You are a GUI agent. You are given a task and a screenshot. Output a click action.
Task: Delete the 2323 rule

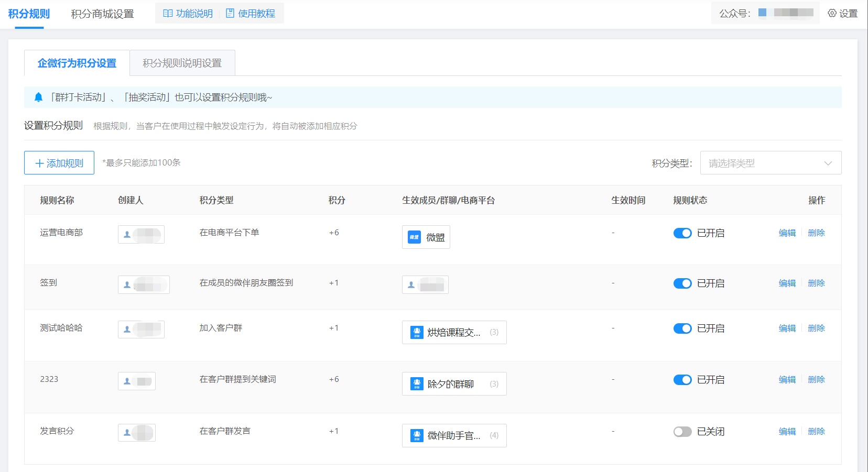(x=817, y=380)
